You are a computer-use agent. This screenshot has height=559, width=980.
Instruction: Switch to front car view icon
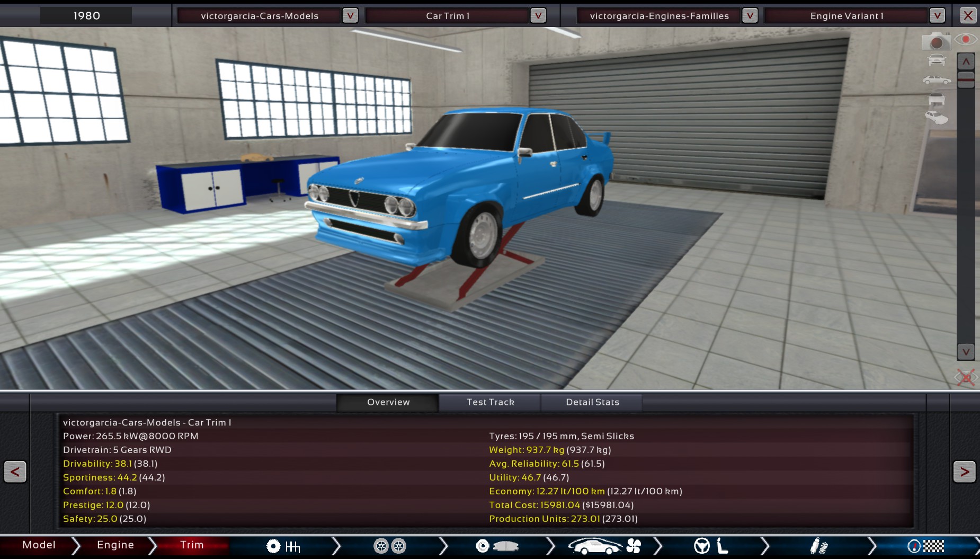click(x=937, y=60)
